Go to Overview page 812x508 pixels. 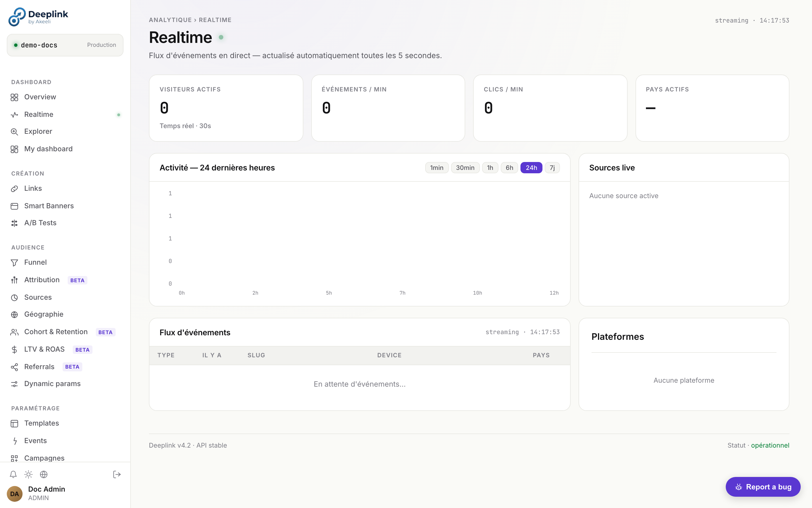pos(65,97)
